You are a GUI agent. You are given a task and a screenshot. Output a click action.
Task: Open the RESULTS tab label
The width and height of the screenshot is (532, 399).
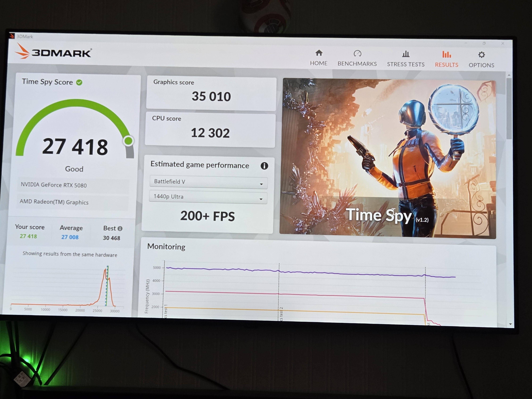click(x=447, y=65)
